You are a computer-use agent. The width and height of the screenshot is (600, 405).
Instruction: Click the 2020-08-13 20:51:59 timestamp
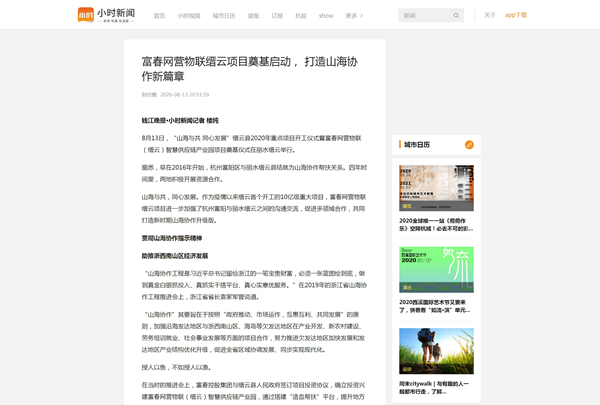coord(184,95)
